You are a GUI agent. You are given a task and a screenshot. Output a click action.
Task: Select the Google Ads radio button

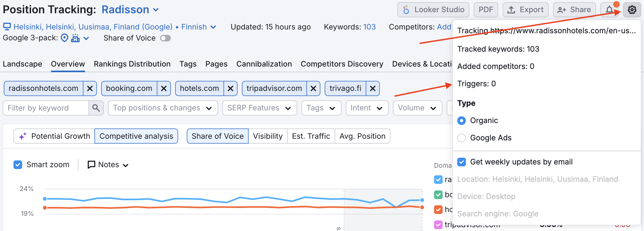point(462,138)
